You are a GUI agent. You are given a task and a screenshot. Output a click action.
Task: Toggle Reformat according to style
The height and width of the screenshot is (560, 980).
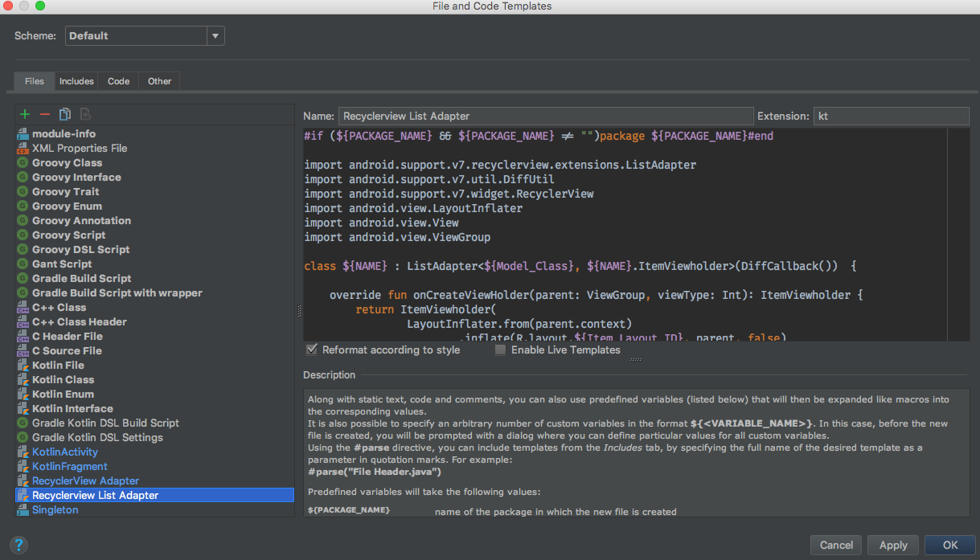(x=312, y=349)
